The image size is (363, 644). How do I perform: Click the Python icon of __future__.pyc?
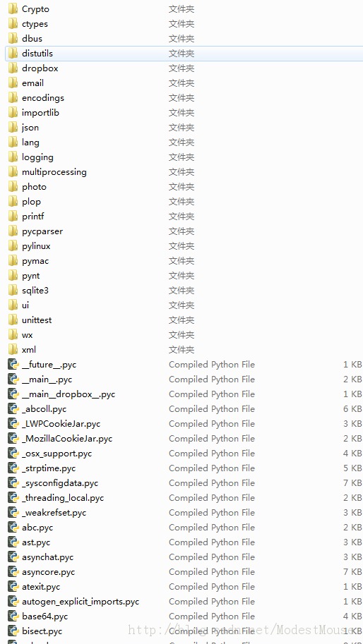13,364
